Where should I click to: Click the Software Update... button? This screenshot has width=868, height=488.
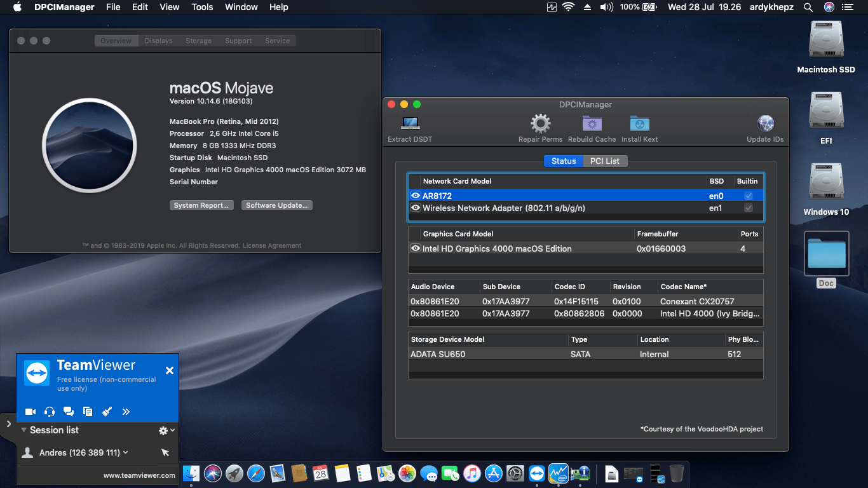click(277, 205)
